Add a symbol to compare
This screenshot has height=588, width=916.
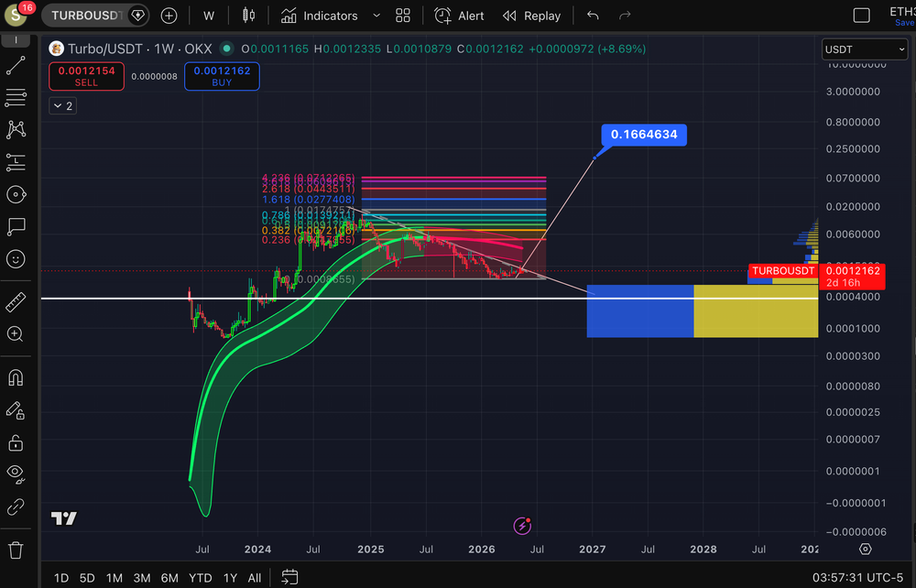pyautogui.click(x=169, y=16)
